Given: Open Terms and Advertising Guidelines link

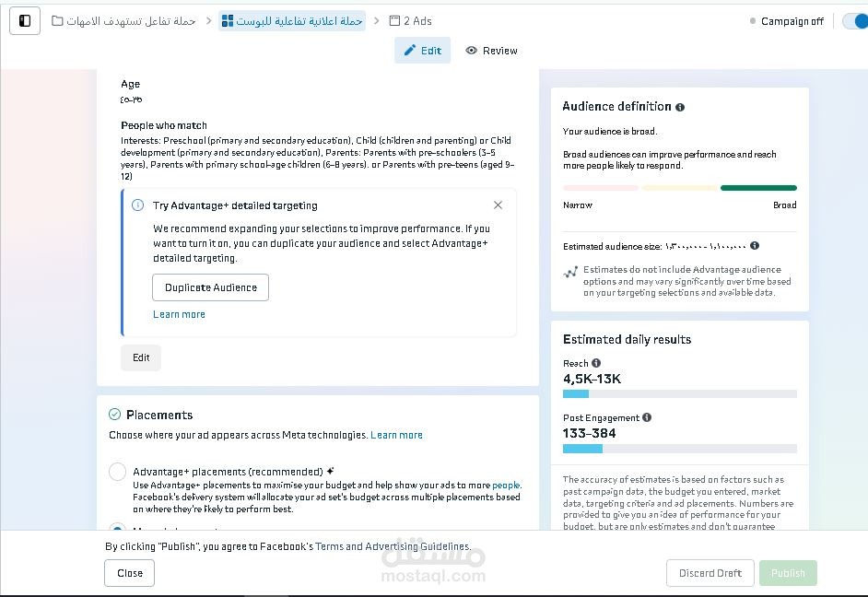Looking at the screenshot, I should 393,546.
